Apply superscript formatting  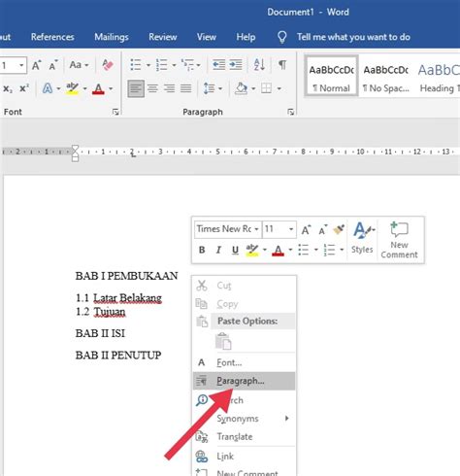(x=24, y=88)
